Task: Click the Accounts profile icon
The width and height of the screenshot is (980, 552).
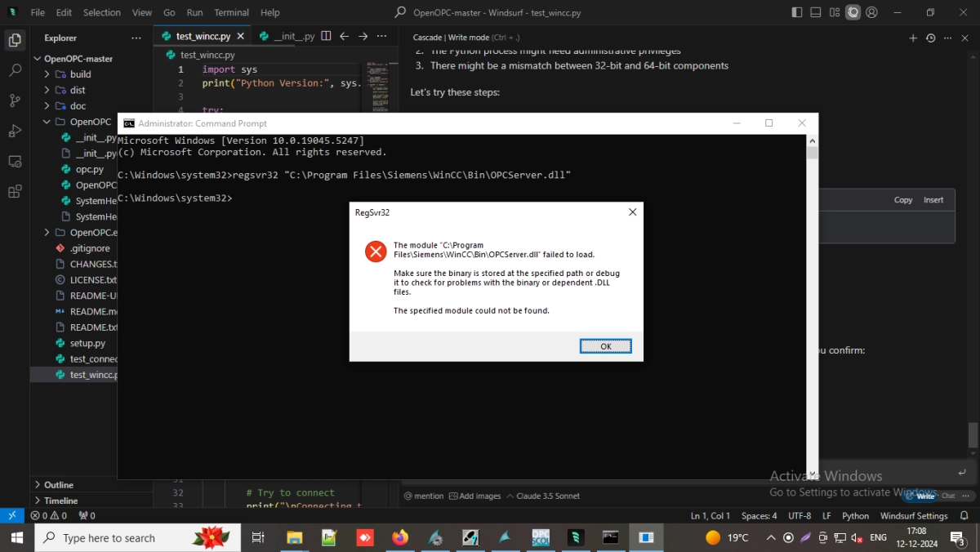Action: tap(873, 12)
